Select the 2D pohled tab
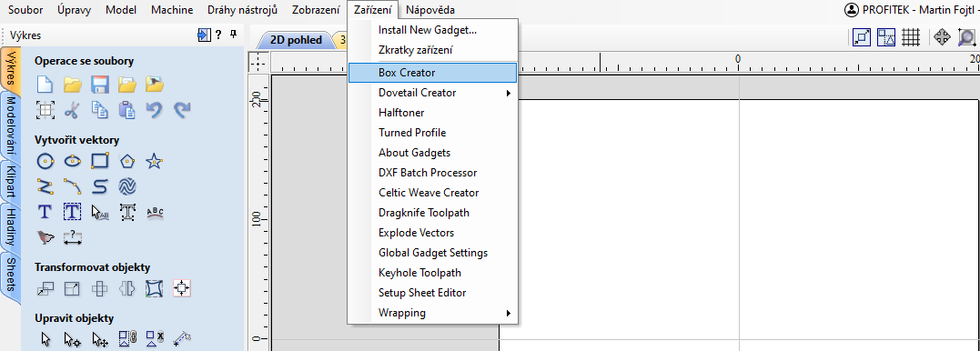Screen dimensions: 980x351 click(x=296, y=40)
